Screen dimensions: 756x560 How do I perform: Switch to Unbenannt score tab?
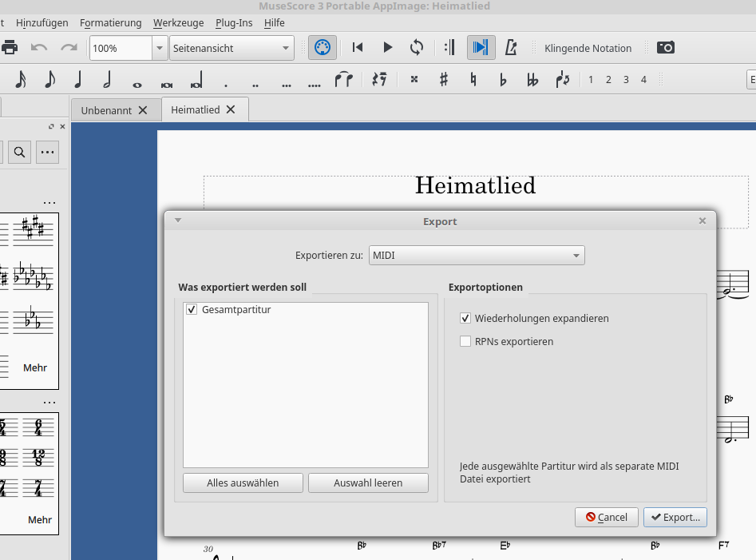(x=106, y=110)
